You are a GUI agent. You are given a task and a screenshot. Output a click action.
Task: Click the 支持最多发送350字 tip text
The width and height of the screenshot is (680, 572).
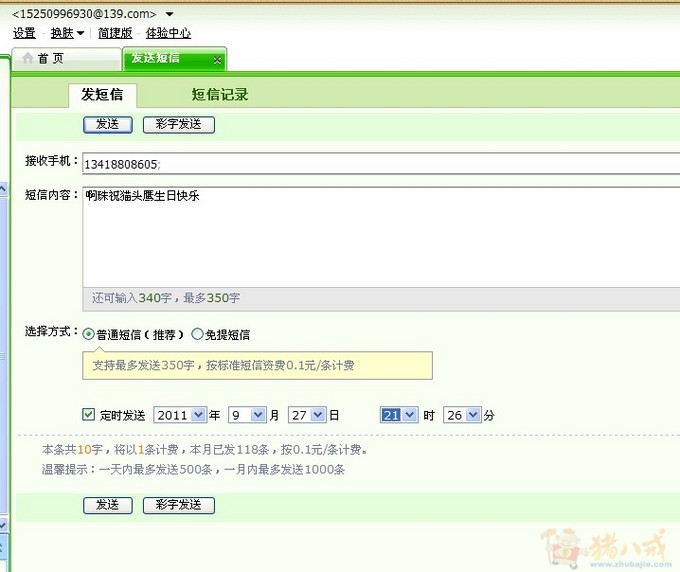(x=223, y=365)
